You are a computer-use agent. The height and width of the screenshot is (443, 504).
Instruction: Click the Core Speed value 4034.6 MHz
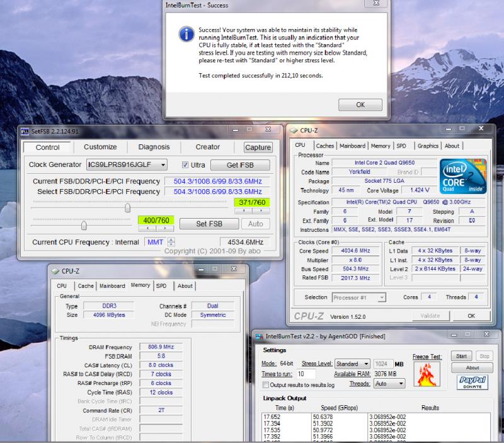[355, 251]
